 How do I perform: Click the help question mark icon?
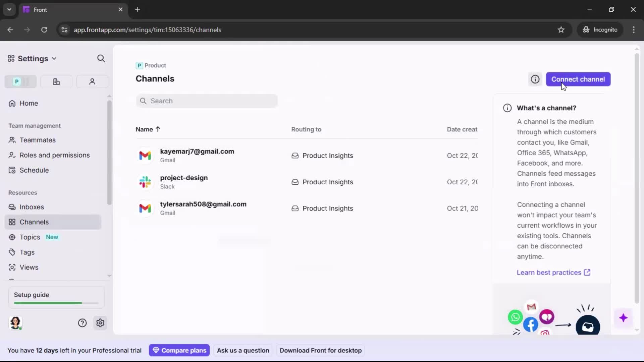pos(82,323)
